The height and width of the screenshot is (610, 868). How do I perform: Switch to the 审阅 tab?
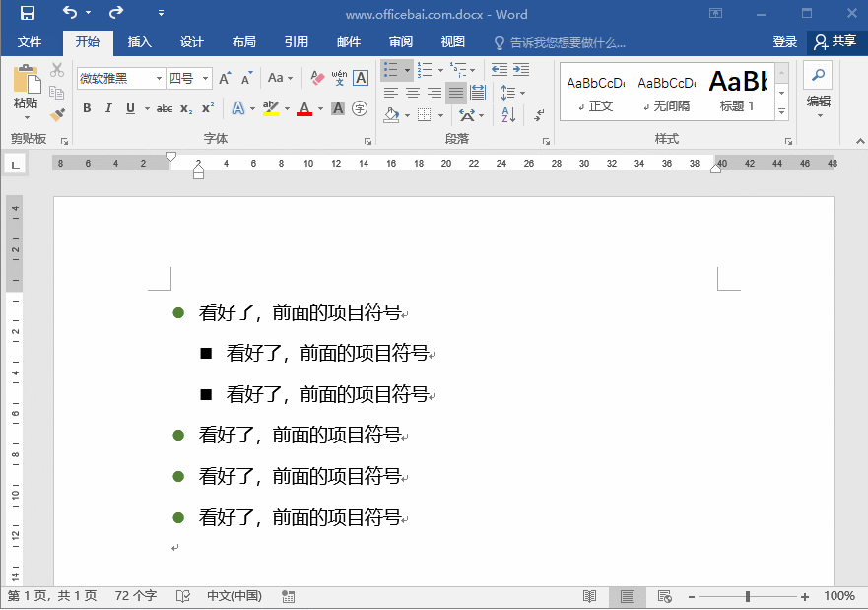click(x=401, y=42)
